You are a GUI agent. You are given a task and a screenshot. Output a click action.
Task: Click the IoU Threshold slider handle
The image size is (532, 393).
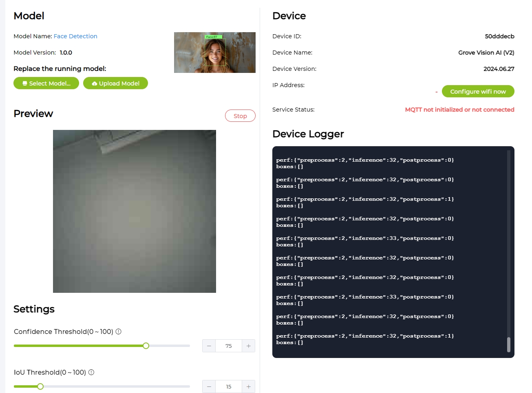pyautogui.click(x=40, y=386)
